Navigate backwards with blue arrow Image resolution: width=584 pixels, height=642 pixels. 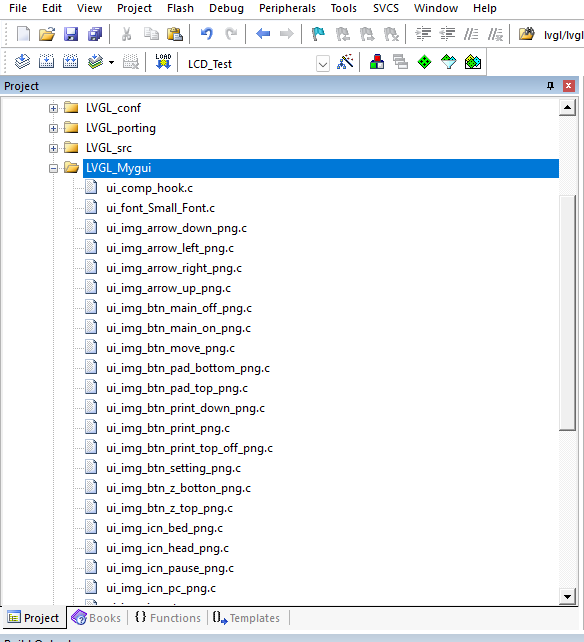(x=263, y=34)
